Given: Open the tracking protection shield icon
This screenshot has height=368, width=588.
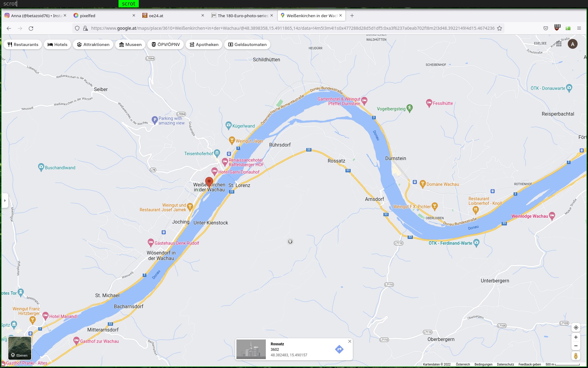Looking at the screenshot, I should click(x=77, y=28).
